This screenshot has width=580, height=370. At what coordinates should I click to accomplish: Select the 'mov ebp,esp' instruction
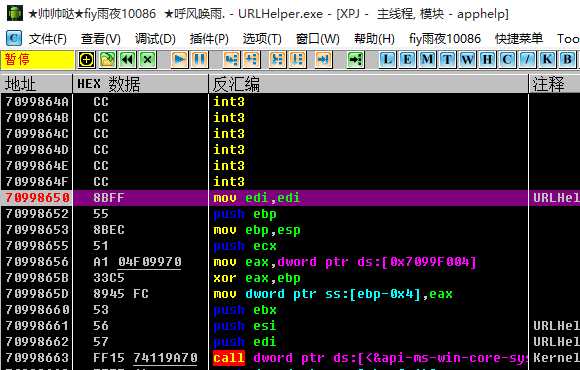point(257,230)
